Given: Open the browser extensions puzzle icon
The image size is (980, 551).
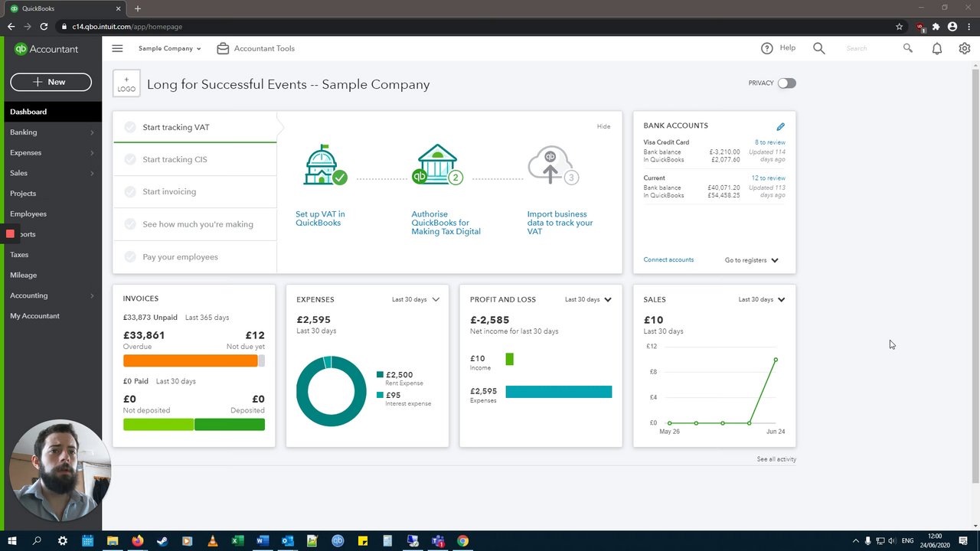Looking at the screenshot, I should coord(936,27).
